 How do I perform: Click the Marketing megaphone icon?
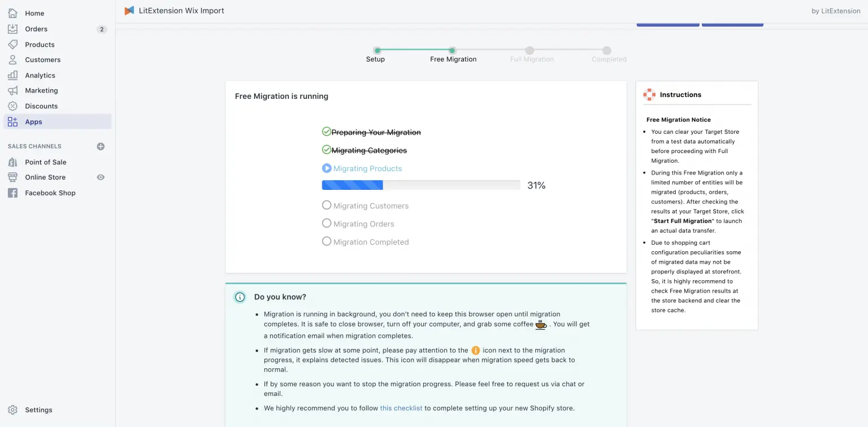click(x=12, y=90)
